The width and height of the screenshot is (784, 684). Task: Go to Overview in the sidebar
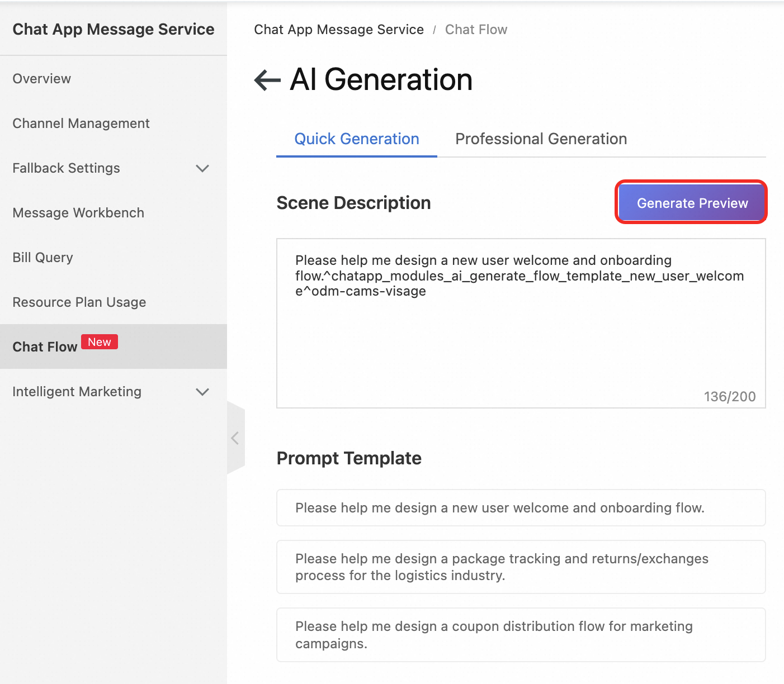[x=42, y=79]
